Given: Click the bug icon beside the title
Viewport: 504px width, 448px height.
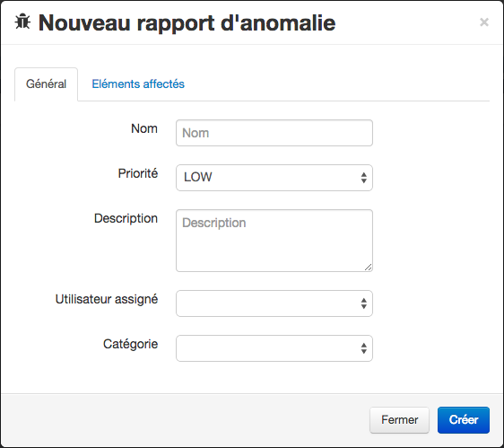Looking at the screenshot, I should coord(22,22).
